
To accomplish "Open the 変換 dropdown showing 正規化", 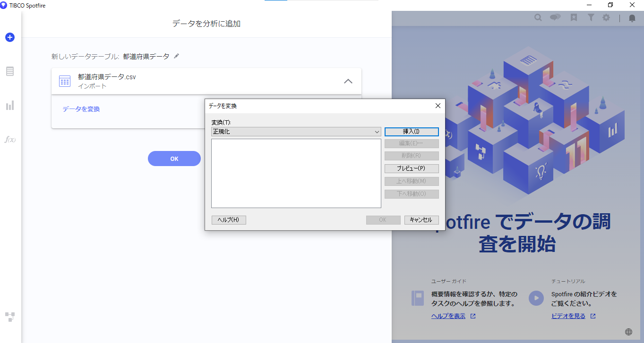I will (x=296, y=132).
